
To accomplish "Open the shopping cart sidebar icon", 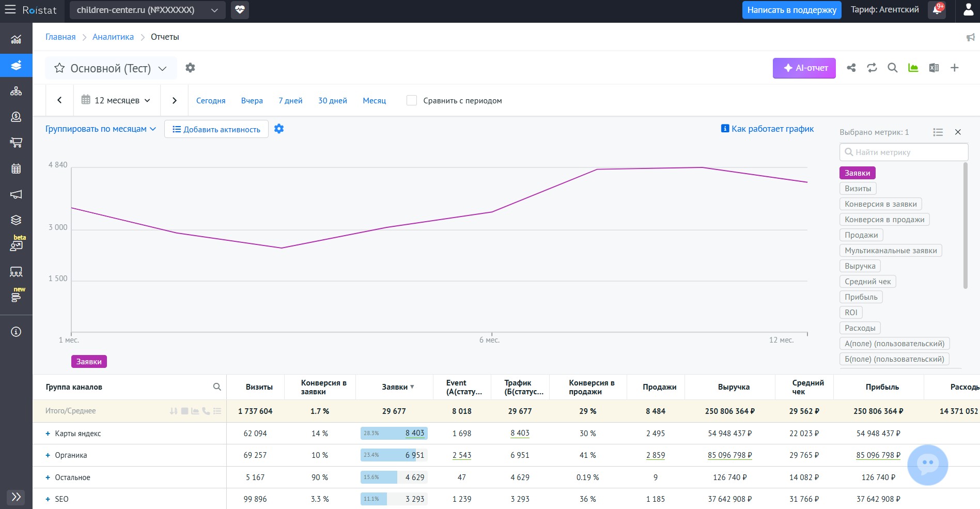I will click(16, 143).
